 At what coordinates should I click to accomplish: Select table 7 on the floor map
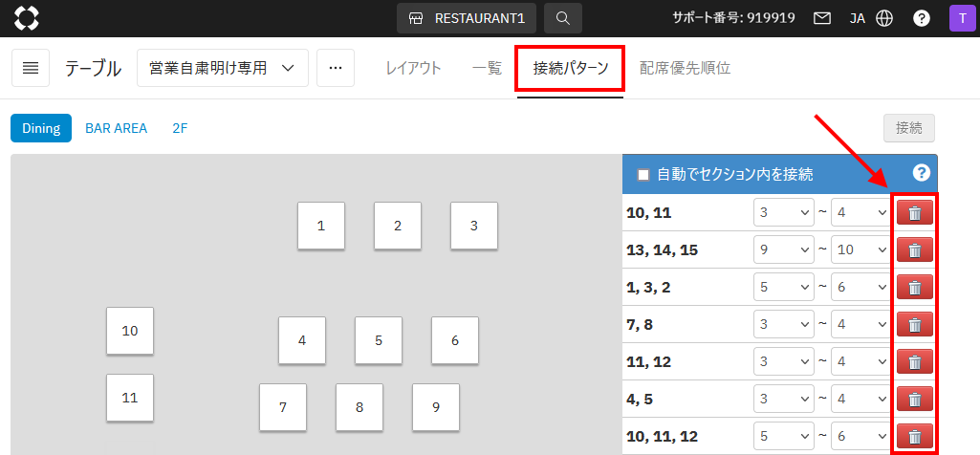pos(283,407)
